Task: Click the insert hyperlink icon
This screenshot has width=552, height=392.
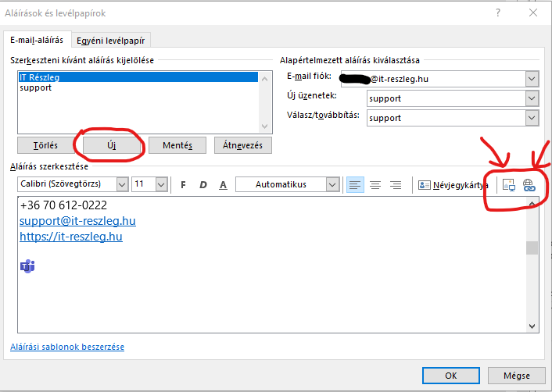Action: (529, 185)
